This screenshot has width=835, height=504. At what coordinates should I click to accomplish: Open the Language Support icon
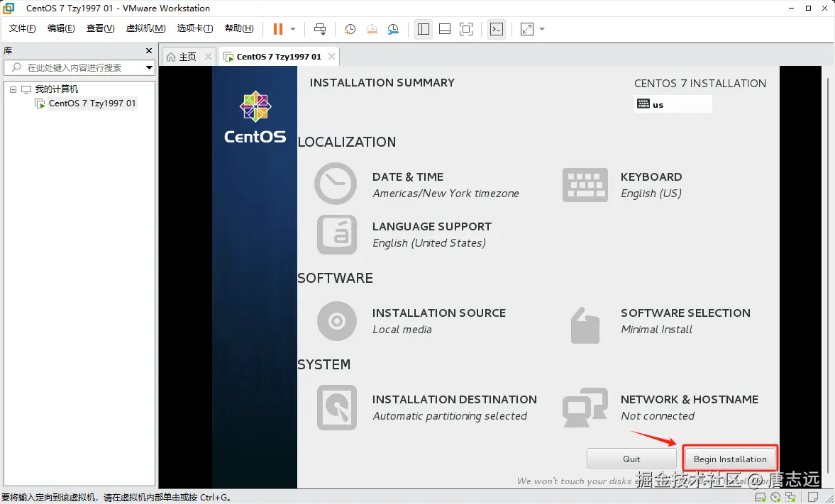pos(336,235)
